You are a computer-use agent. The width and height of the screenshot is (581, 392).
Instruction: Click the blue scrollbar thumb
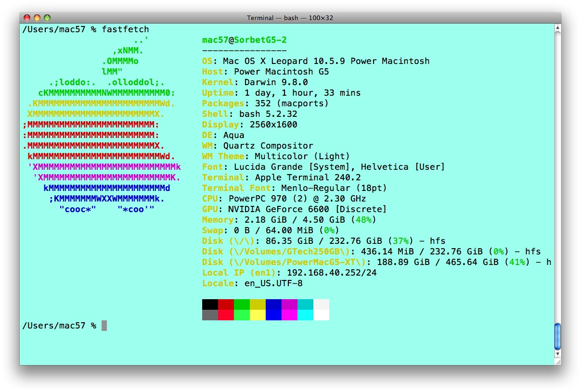pos(557,337)
